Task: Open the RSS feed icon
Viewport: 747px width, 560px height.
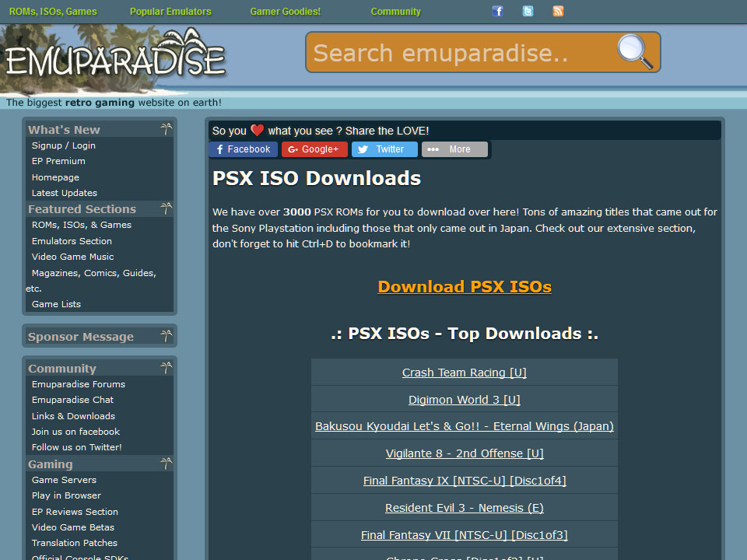Action: (x=558, y=11)
